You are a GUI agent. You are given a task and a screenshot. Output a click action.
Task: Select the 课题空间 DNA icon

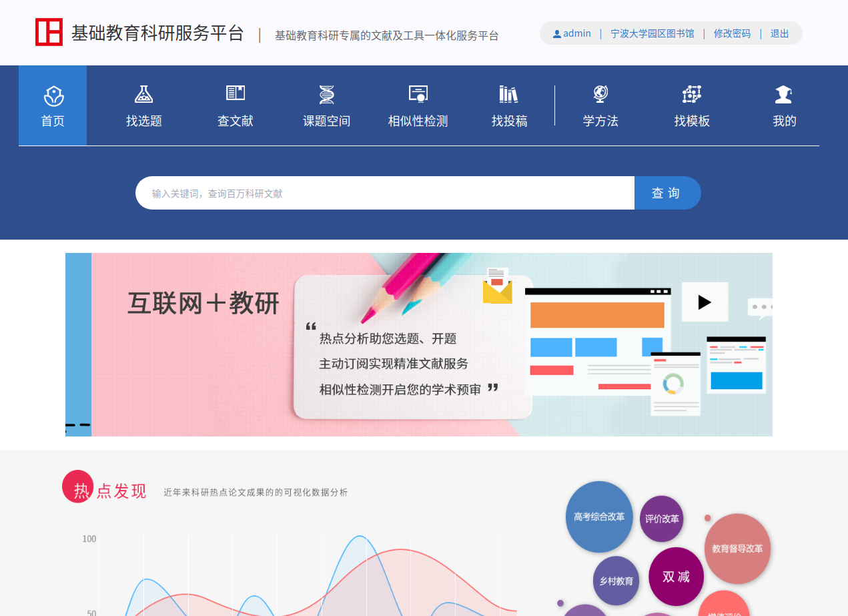pyautogui.click(x=327, y=95)
